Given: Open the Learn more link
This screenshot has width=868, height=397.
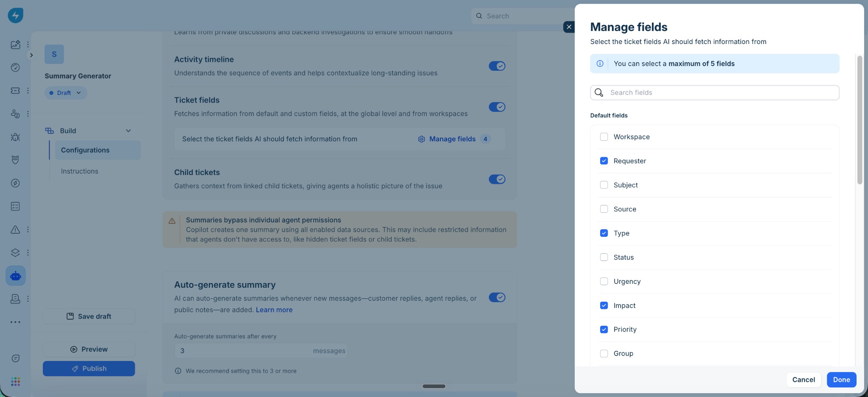Looking at the screenshot, I should [x=274, y=310].
